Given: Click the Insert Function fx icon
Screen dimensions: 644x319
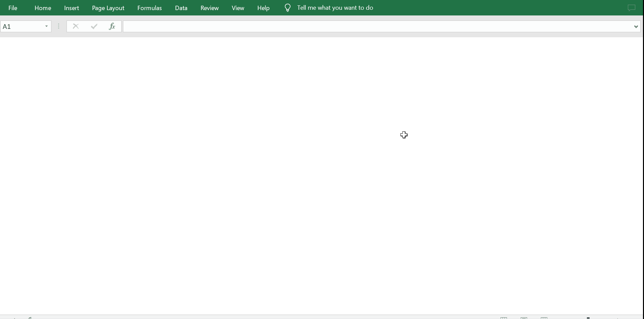Looking at the screenshot, I should pos(112,26).
